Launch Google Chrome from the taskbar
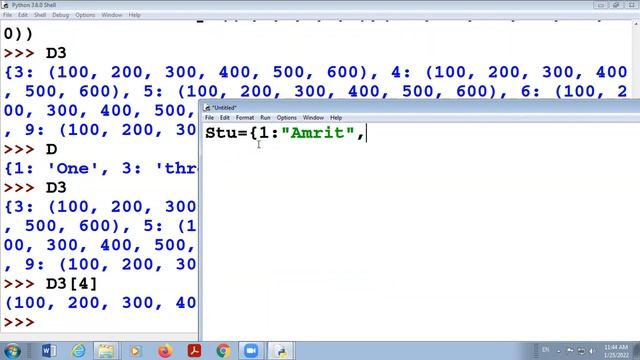The width and height of the screenshot is (640, 360). click(x=223, y=351)
